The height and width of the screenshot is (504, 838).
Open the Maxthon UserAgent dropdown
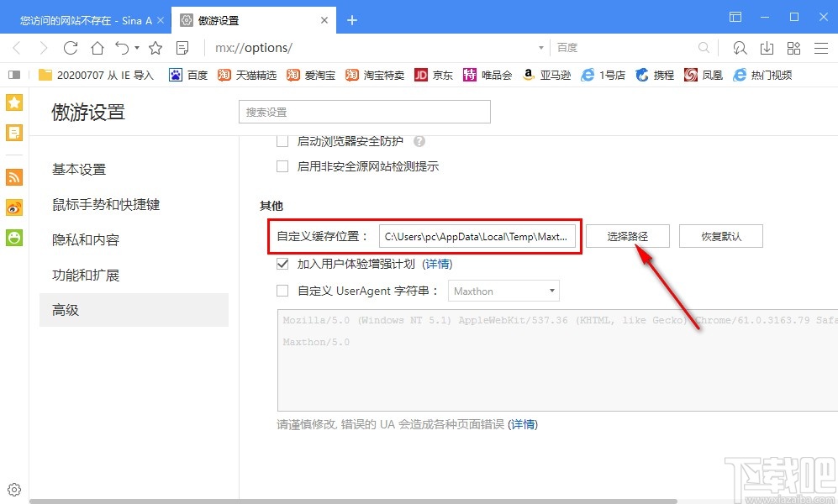(503, 291)
